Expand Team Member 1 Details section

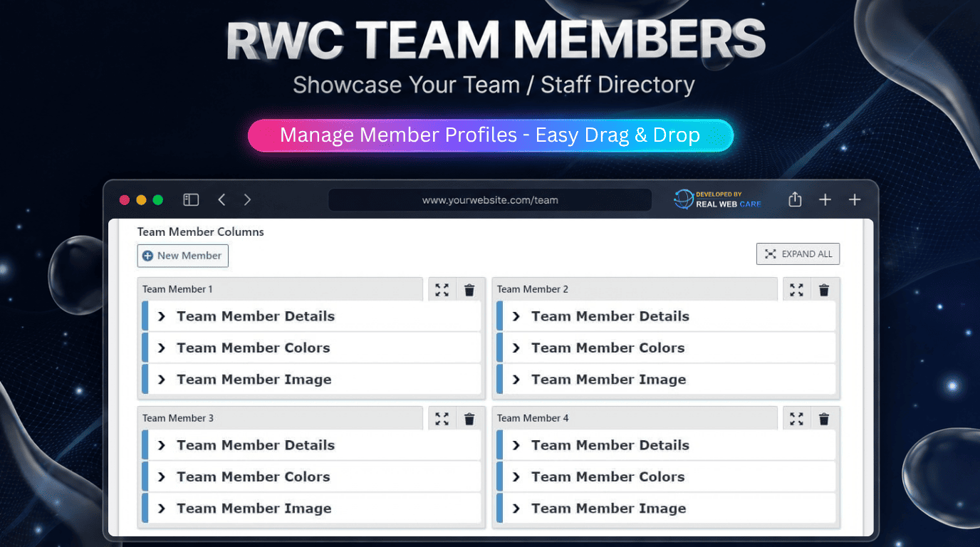pyautogui.click(x=311, y=316)
